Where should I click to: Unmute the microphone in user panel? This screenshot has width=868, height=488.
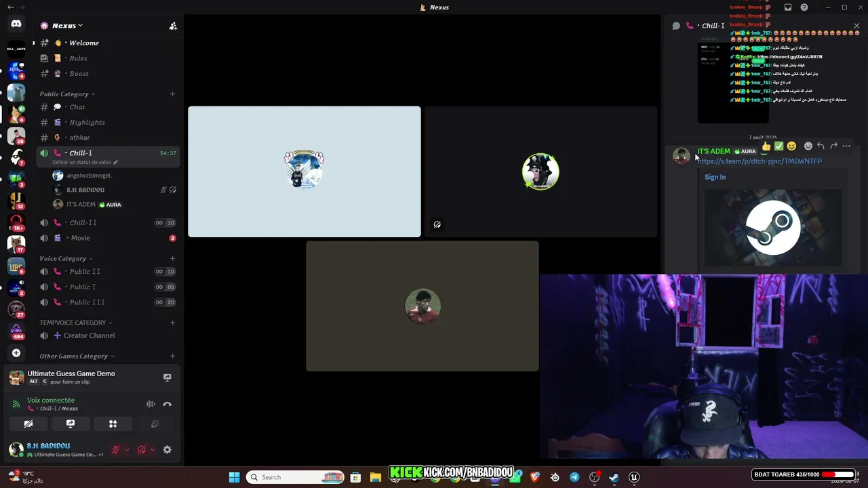(115, 450)
